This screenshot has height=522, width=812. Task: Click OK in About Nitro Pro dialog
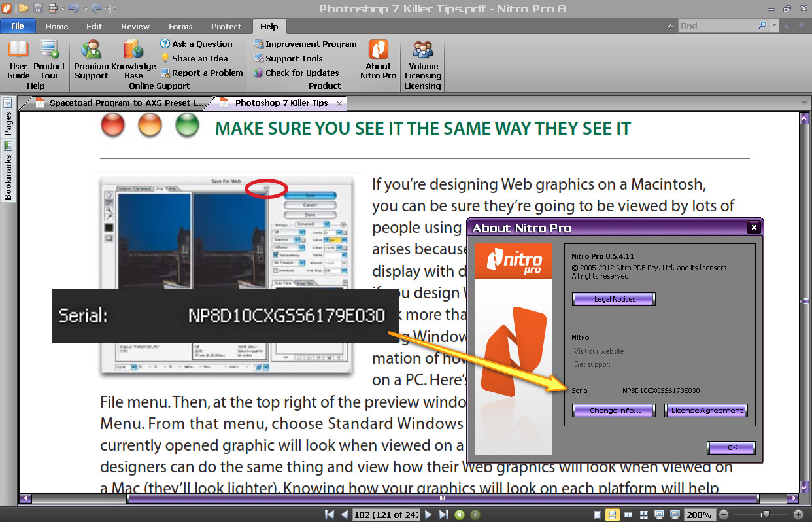point(732,447)
